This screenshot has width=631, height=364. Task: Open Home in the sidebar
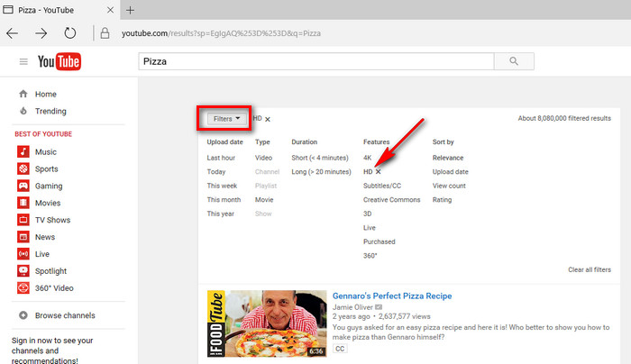coord(45,94)
